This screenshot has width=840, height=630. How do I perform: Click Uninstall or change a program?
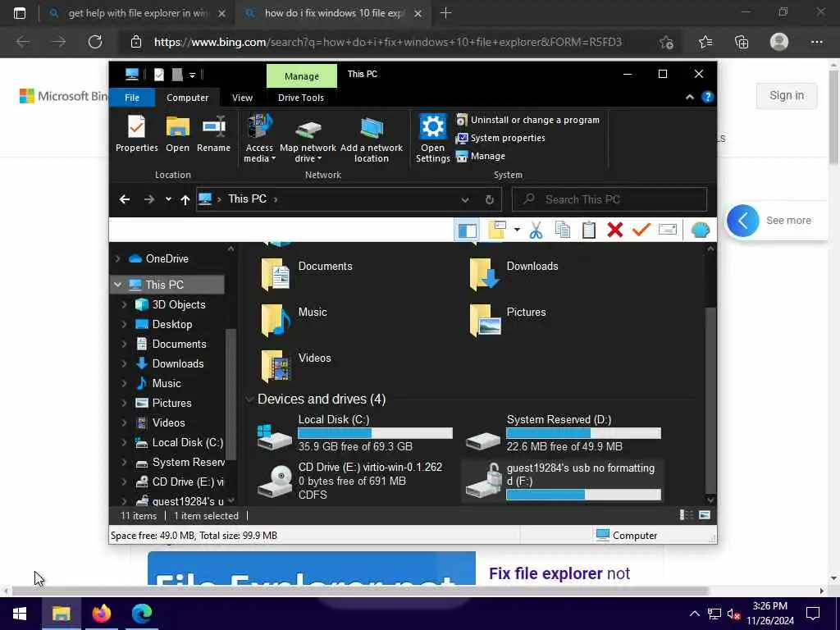[x=527, y=120]
